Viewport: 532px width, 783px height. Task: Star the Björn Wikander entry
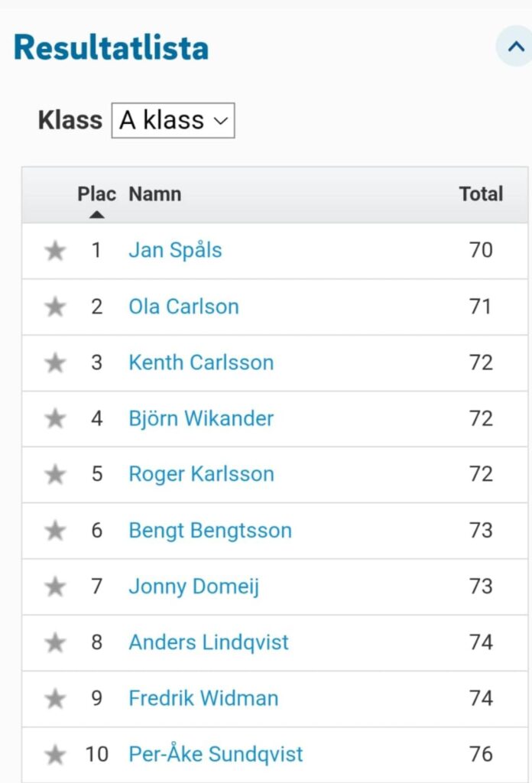tap(55, 418)
